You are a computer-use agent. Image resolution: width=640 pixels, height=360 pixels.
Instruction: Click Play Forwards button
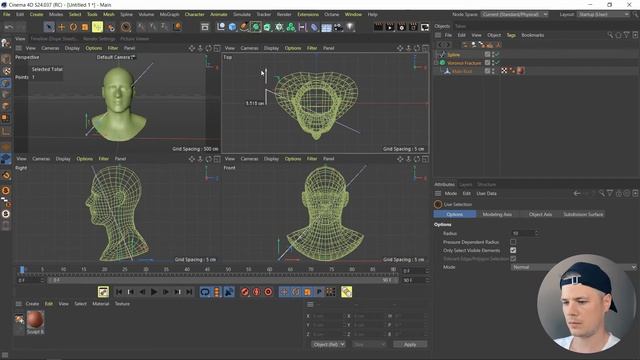pos(154,292)
